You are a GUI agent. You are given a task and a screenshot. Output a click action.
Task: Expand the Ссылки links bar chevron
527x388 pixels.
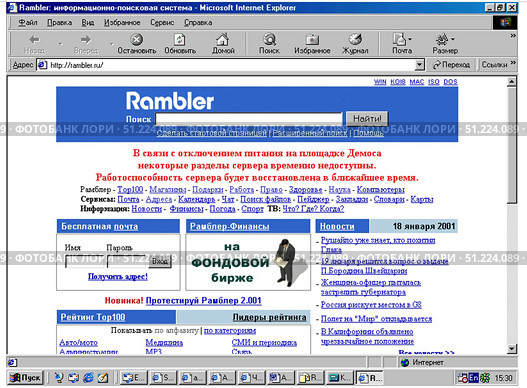click(513, 63)
